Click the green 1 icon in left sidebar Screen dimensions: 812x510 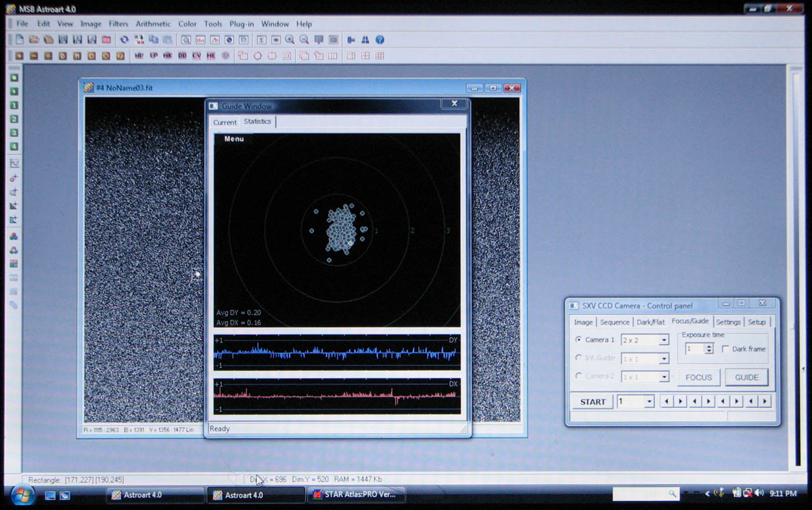14,105
